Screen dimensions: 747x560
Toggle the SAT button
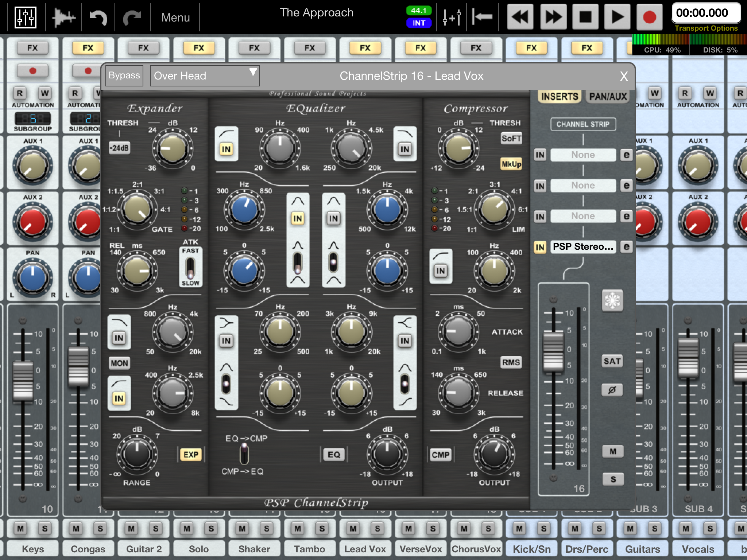612,361
